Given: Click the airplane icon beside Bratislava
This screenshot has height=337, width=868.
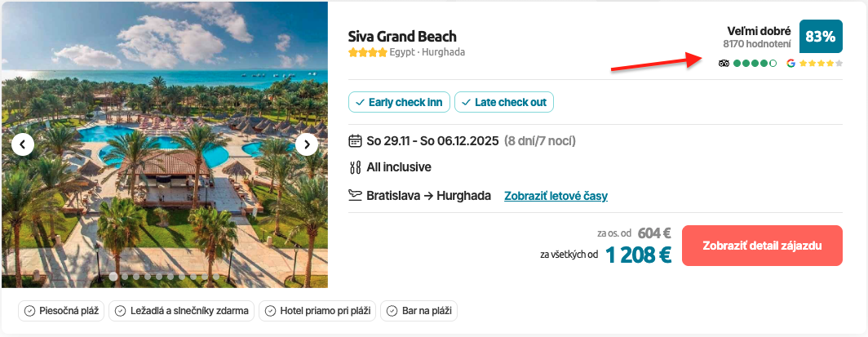Looking at the screenshot, I should (x=355, y=195).
